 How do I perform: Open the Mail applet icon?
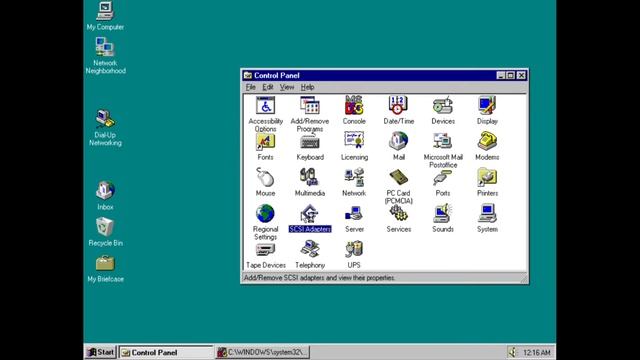[x=398, y=141]
